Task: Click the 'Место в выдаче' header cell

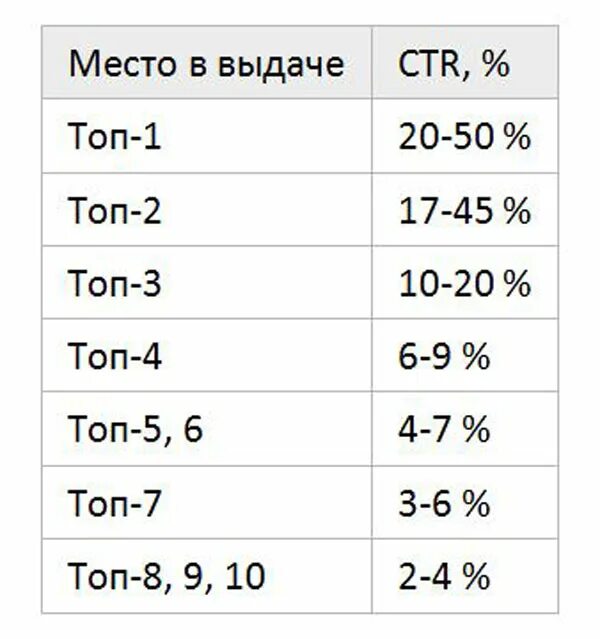Action: pyautogui.click(x=207, y=62)
